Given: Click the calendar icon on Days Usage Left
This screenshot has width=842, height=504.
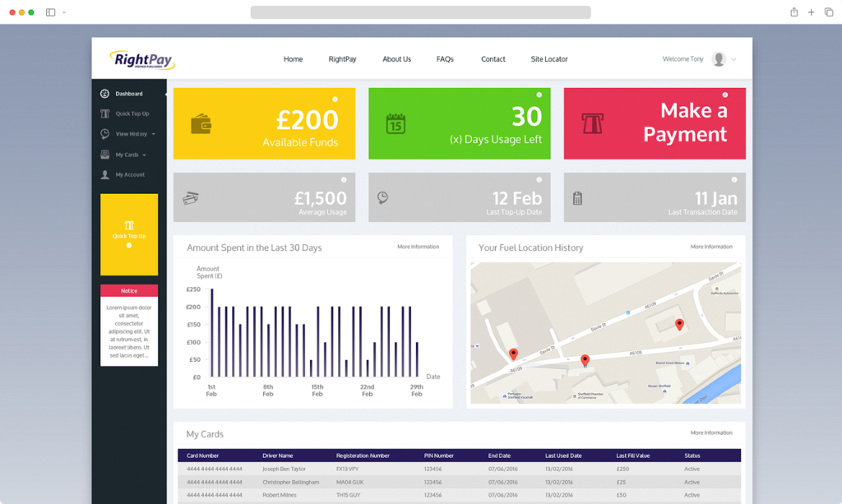Looking at the screenshot, I should [x=396, y=123].
